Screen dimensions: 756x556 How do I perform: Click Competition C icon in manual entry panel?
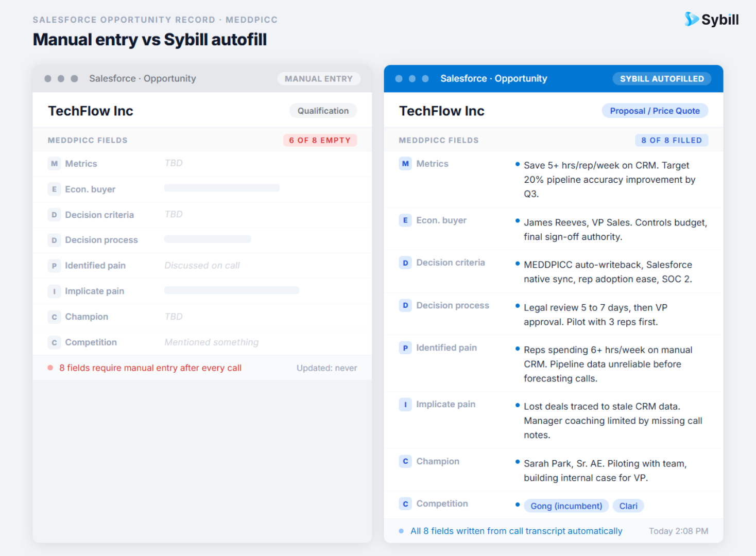54,342
